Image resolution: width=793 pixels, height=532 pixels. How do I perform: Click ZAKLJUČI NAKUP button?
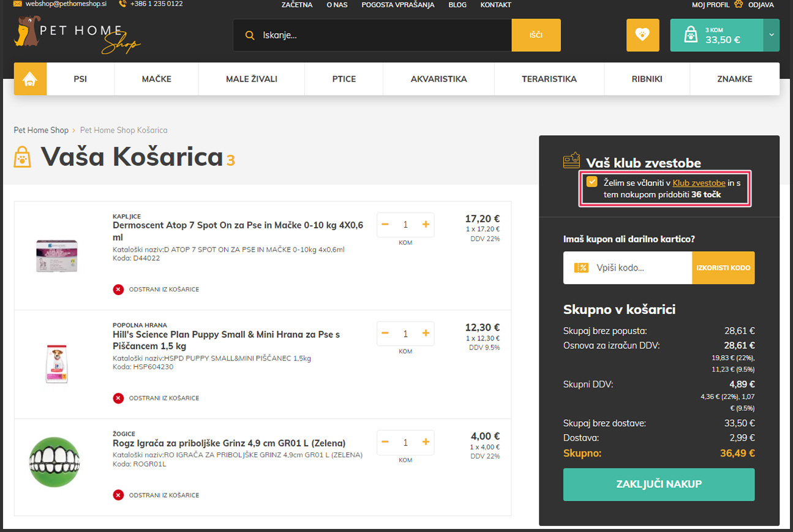pos(659,484)
